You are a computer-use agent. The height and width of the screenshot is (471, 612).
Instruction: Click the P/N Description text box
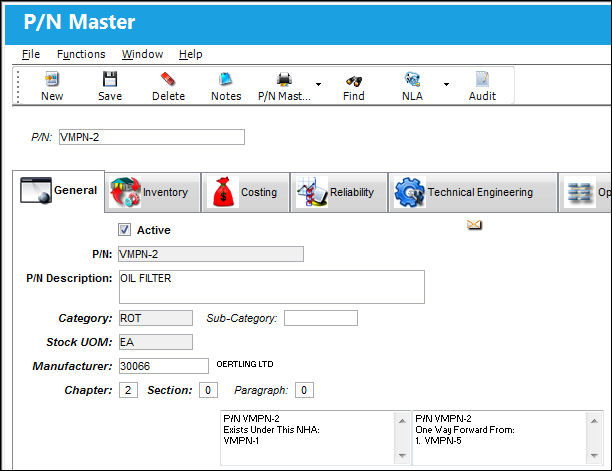click(x=272, y=287)
